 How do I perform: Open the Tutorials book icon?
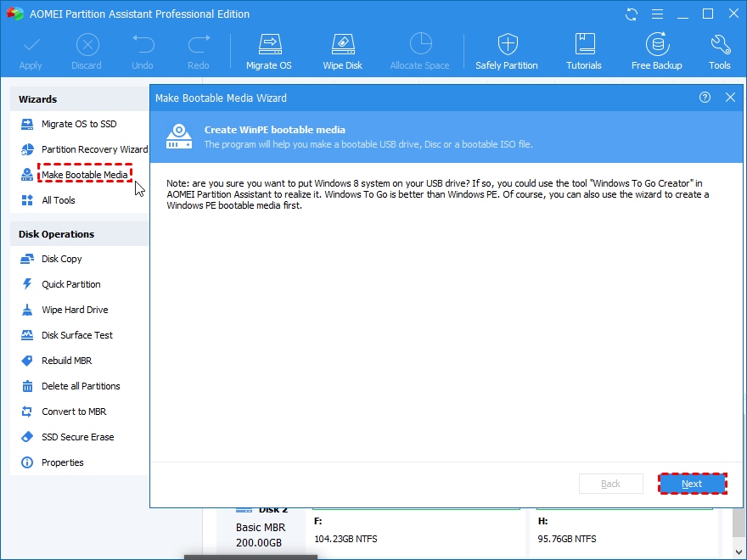click(x=584, y=52)
